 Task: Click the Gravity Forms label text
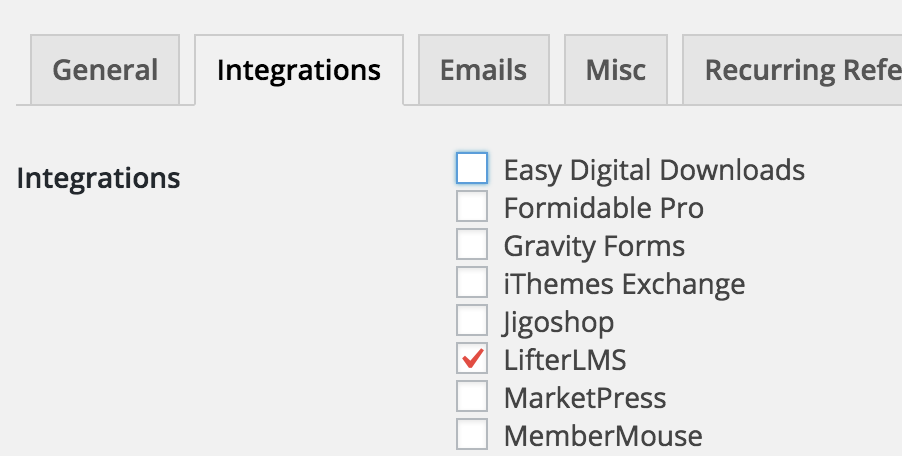click(x=594, y=246)
